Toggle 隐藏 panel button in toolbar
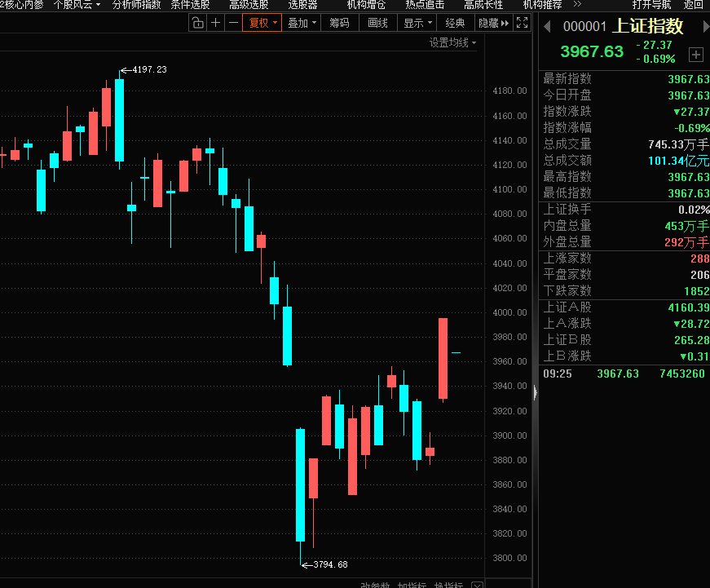Image resolution: width=710 pixels, height=588 pixels. pos(488,23)
